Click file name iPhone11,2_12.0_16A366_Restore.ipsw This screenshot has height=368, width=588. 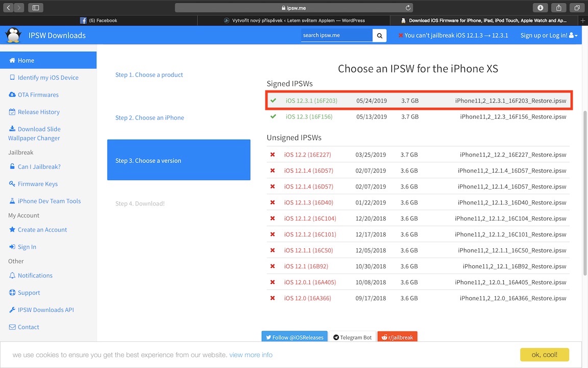point(513,298)
